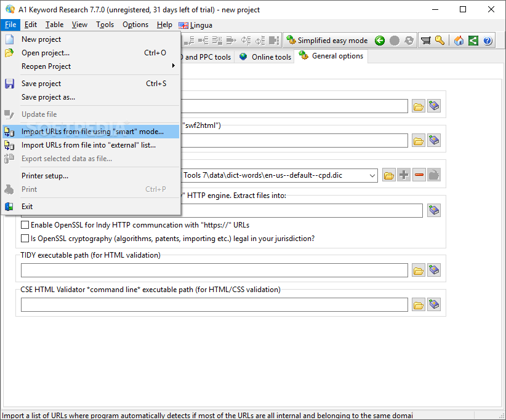Enable OpenSSL for Indy HTTP checkbox
The width and height of the screenshot is (506, 420).
[25, 225]
